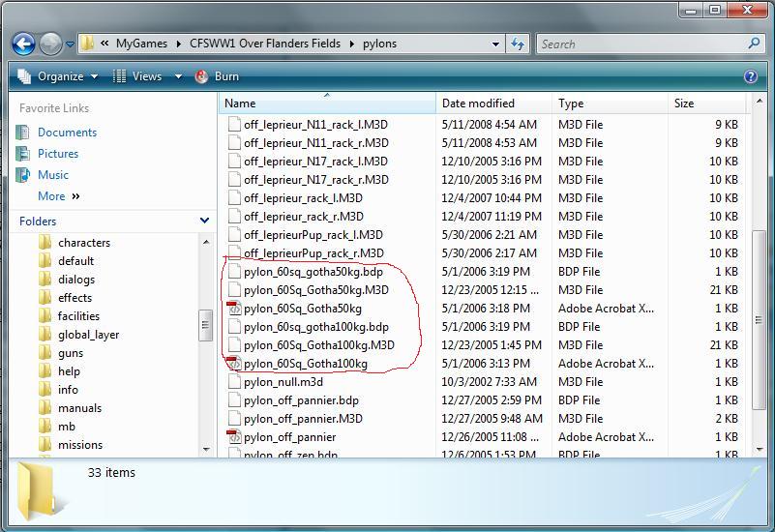
Task: Click file list scroll down arrow
Action: click(760, 449)
